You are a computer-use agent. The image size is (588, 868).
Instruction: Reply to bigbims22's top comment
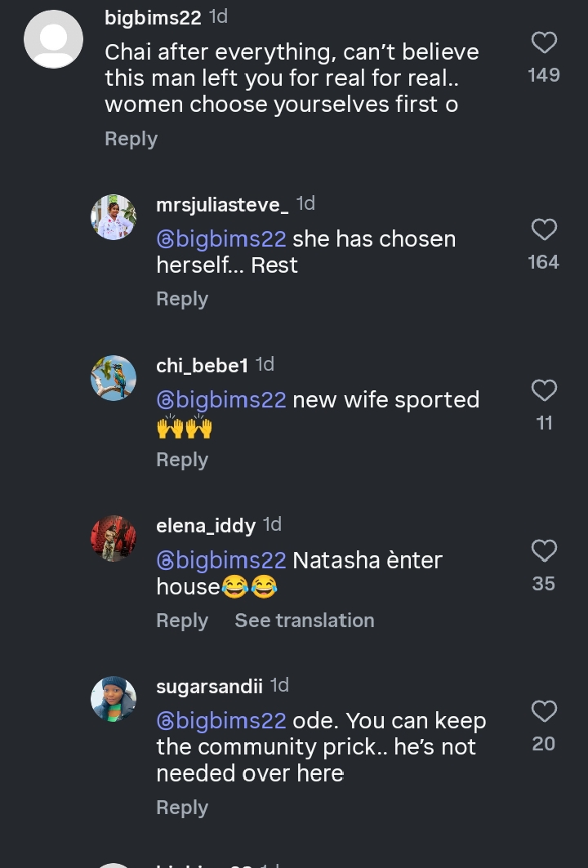tap(131, 139)
